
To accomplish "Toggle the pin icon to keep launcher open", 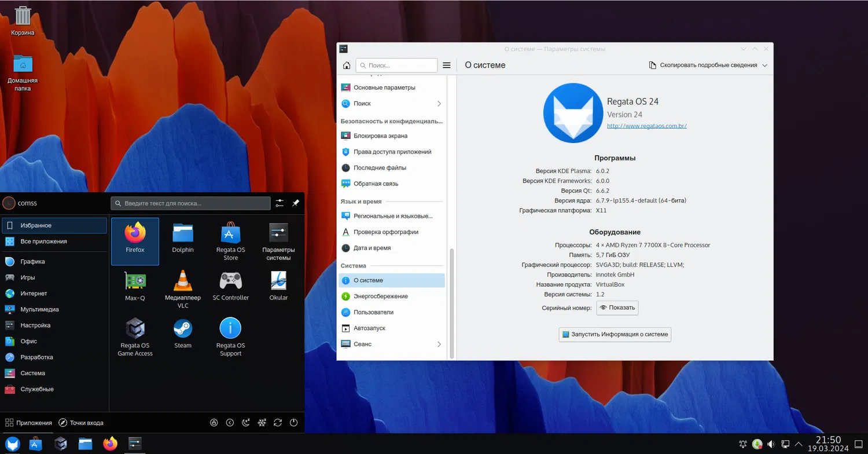I will pyautogui.click(x=296, y=203).
